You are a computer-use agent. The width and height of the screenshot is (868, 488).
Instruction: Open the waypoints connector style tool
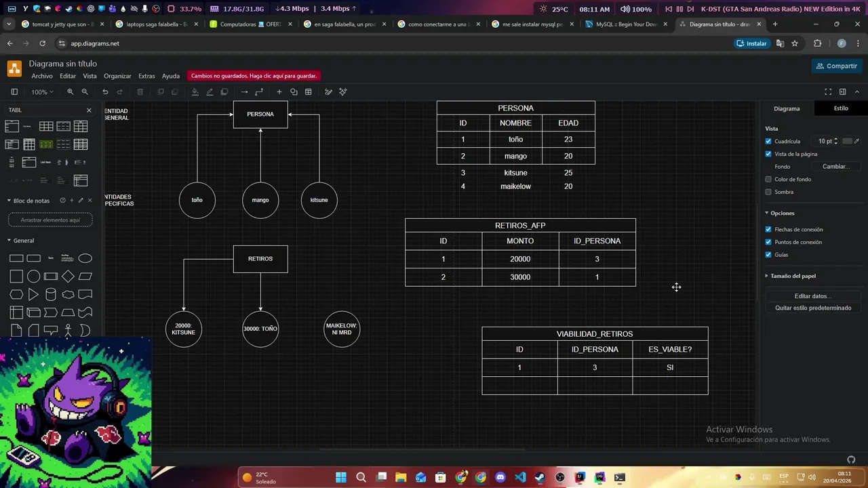coord(259,91)
